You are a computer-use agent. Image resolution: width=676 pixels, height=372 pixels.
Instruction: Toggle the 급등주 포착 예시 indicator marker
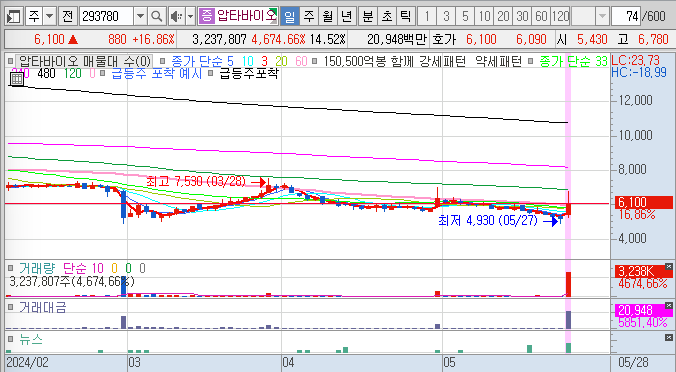[x=102, y=73]
